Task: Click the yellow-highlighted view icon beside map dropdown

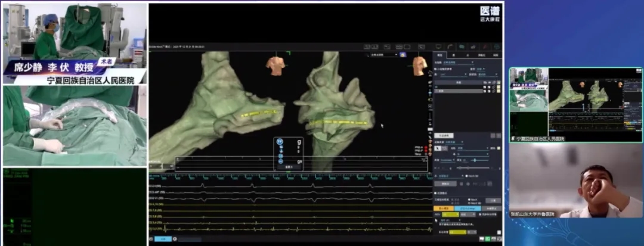Action: (403, 55)
